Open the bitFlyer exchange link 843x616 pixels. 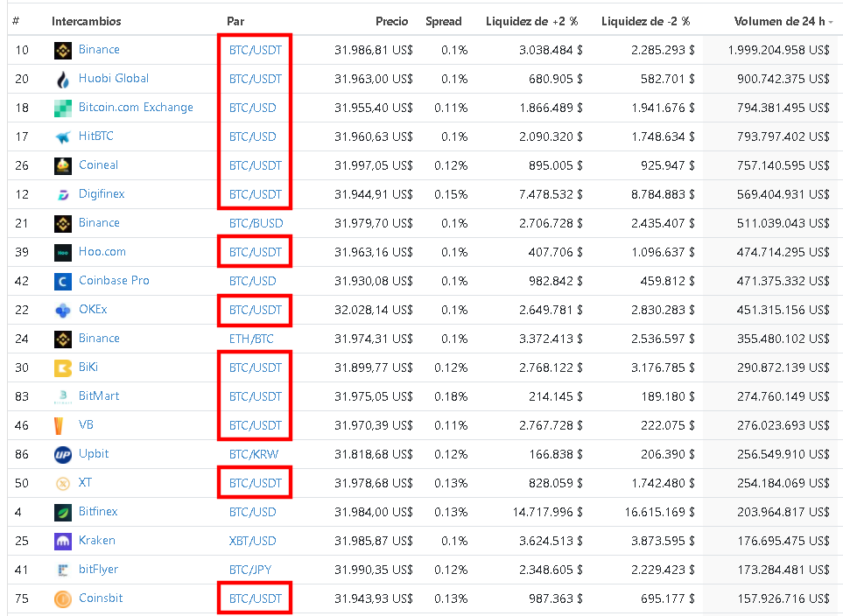coord(98,569)
